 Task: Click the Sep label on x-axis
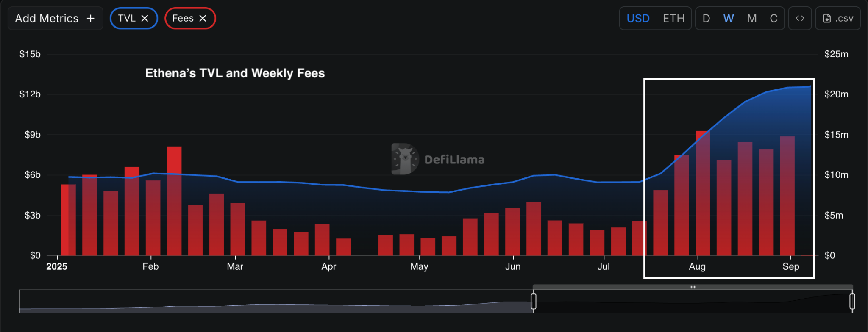(791, 266)
